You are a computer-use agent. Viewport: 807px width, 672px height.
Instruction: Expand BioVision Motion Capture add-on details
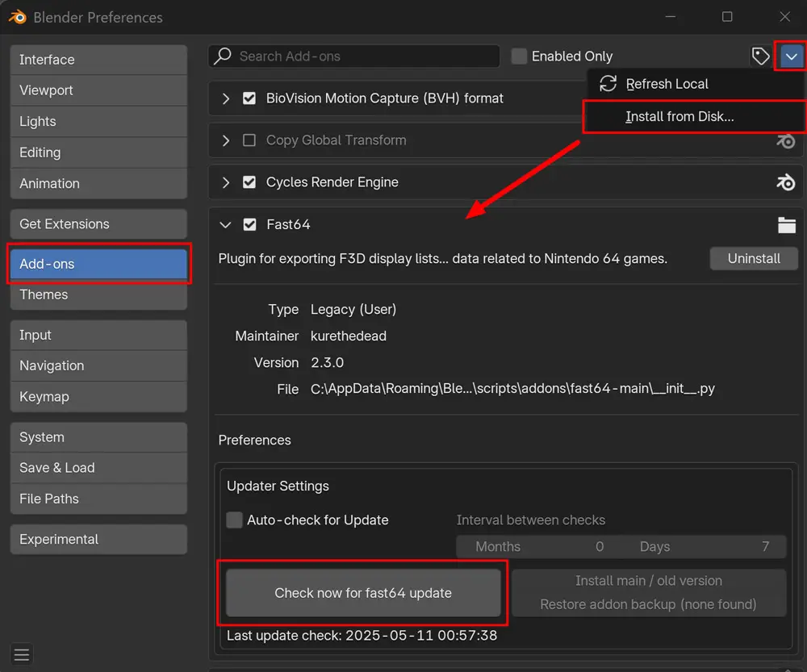point(225,98)
